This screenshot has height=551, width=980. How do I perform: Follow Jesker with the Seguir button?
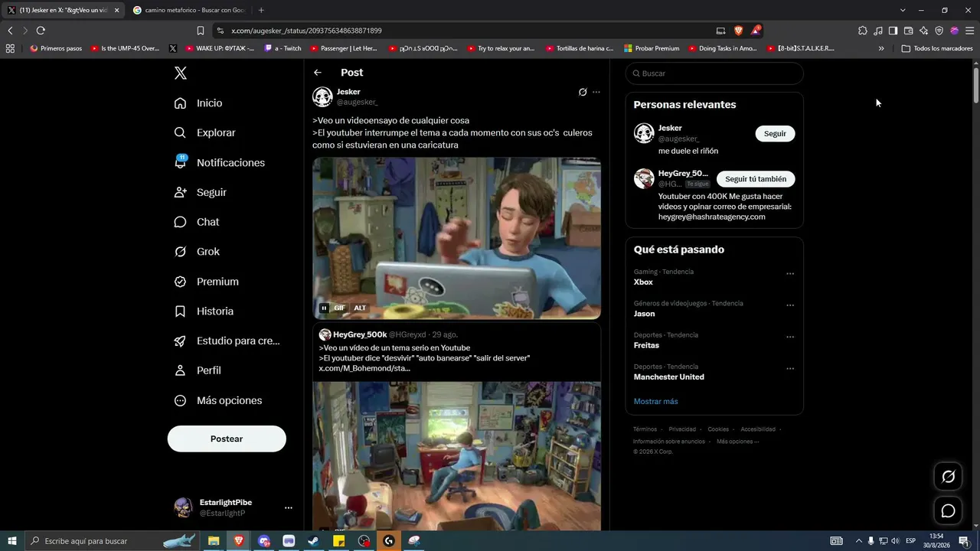pos(775,134)
